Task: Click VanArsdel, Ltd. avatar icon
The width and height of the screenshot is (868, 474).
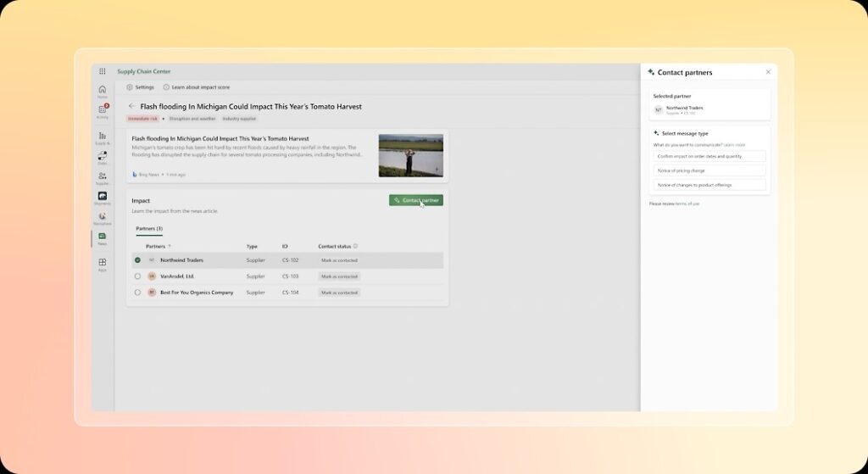Action: tap(152, 276)
